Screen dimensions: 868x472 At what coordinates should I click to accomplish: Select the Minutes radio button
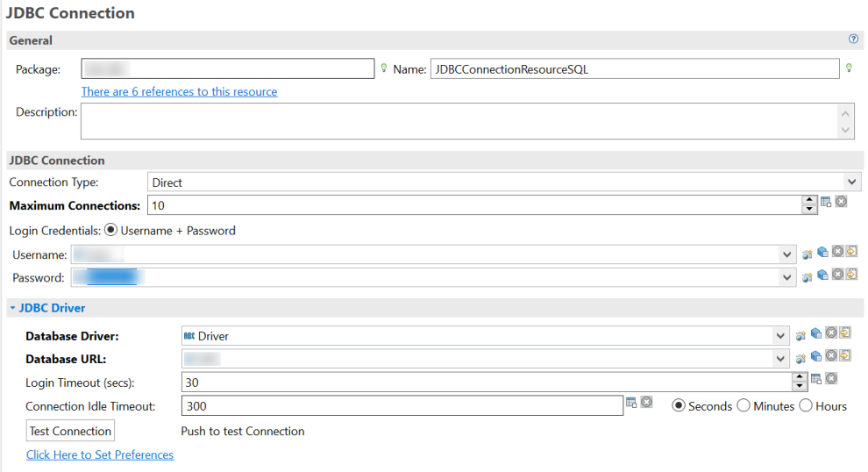(x=743, y=406)
